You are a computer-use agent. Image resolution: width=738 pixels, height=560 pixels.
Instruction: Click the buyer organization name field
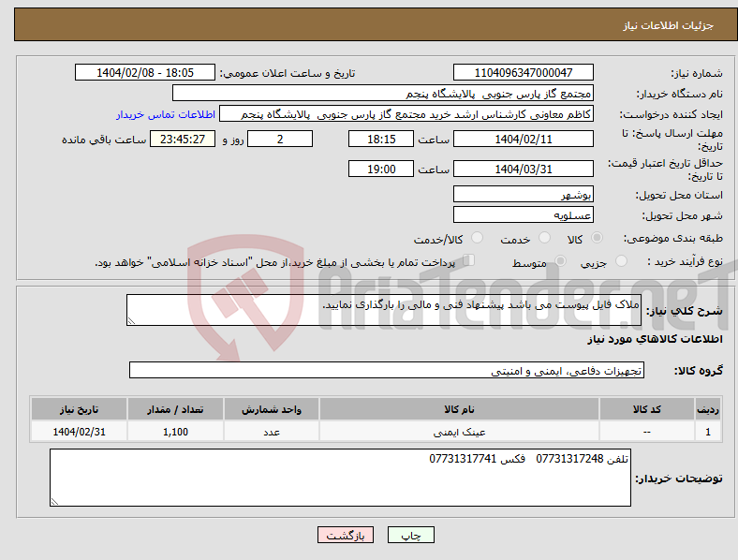(383, 93)
